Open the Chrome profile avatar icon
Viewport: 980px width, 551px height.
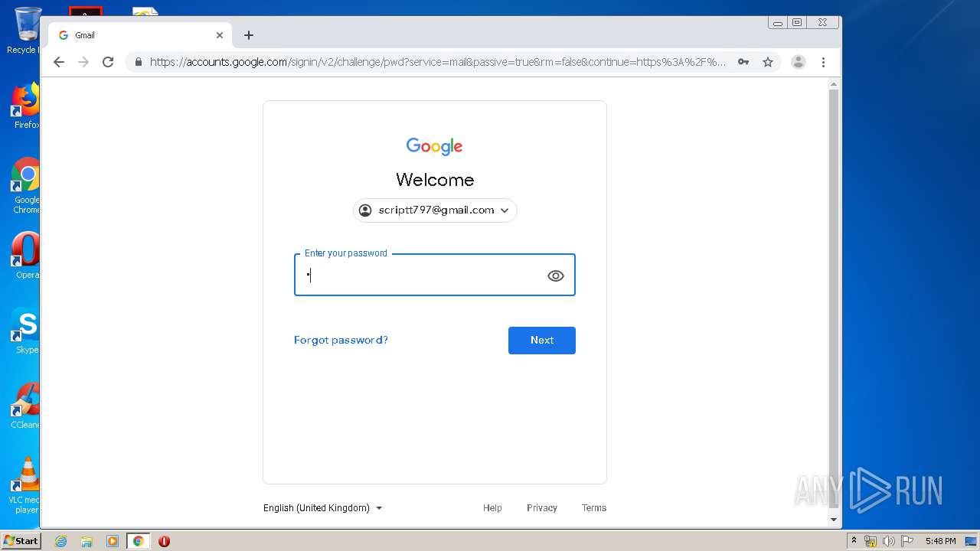(x=799, y=62)
